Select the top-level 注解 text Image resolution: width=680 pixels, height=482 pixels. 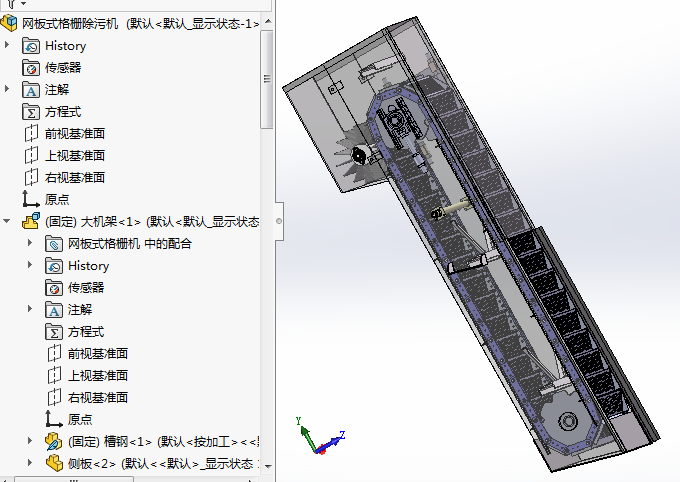click(x=57, y=90)
